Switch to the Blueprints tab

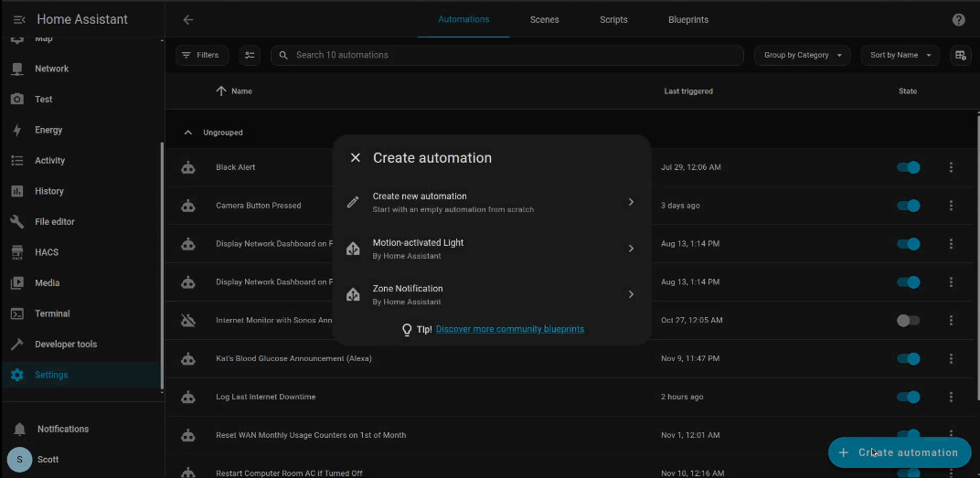(687, 20)
